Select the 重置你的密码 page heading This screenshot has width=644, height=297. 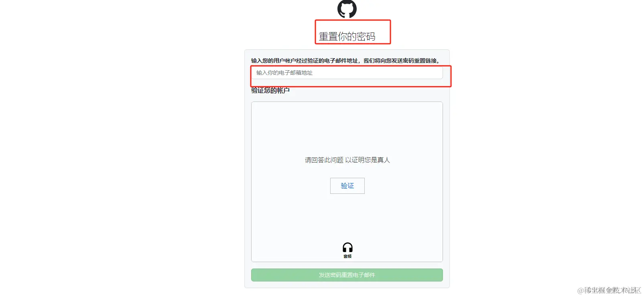(347, 37)
